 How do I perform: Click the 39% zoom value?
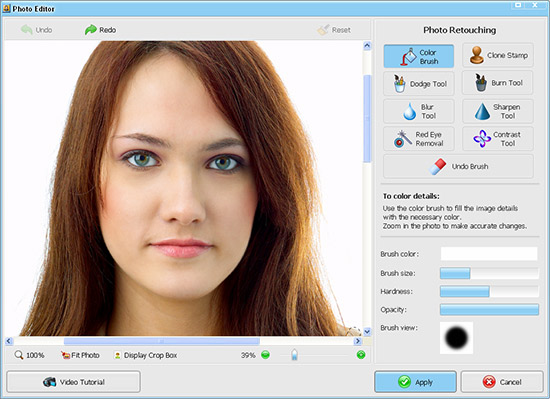tap(248, 355)
